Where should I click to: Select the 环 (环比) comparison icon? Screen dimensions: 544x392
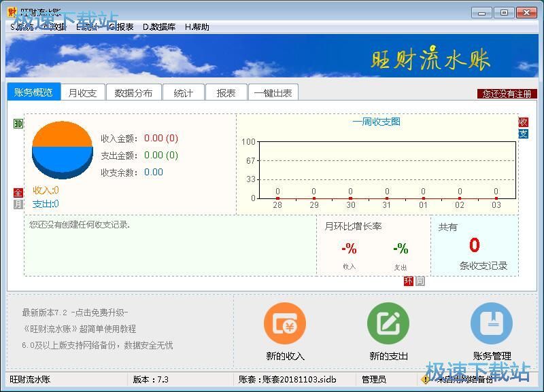point(409,281)
